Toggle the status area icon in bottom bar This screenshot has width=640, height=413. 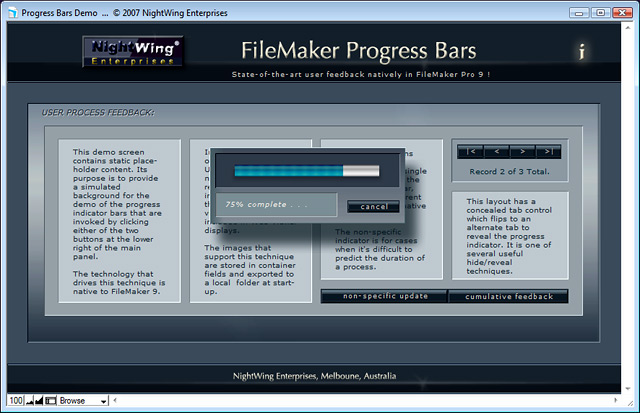coord(51,401)
